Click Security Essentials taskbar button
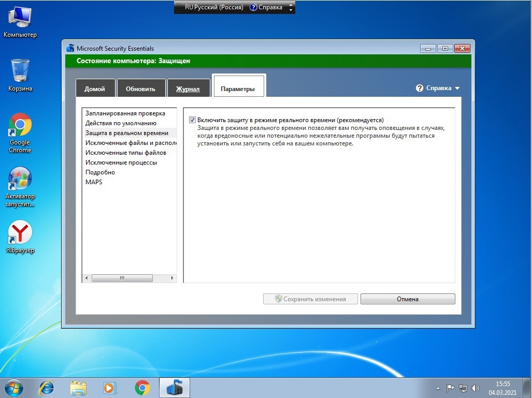 pyautogui.click(x=175, y=388)
